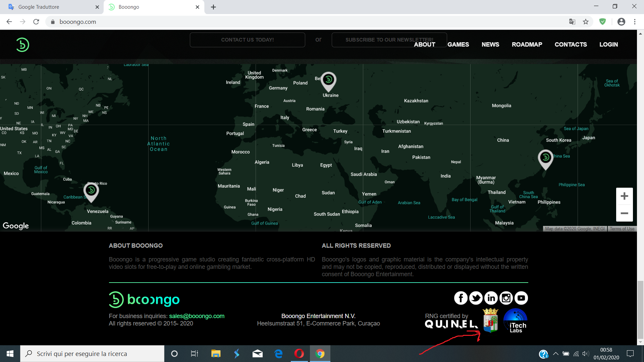The image size is (644, 362).
Task: Click the site lock security icon
Action: [x=53, y=22]
